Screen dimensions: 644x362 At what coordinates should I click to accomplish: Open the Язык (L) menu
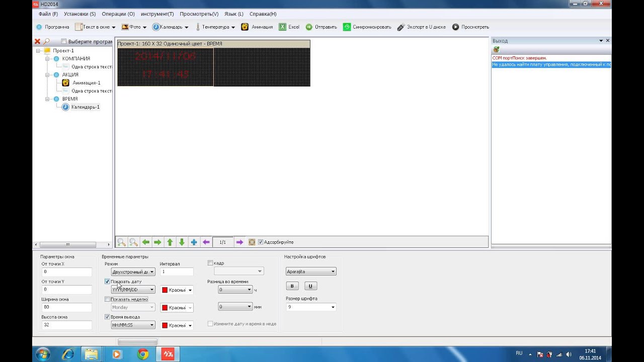[x=234, y=14]
